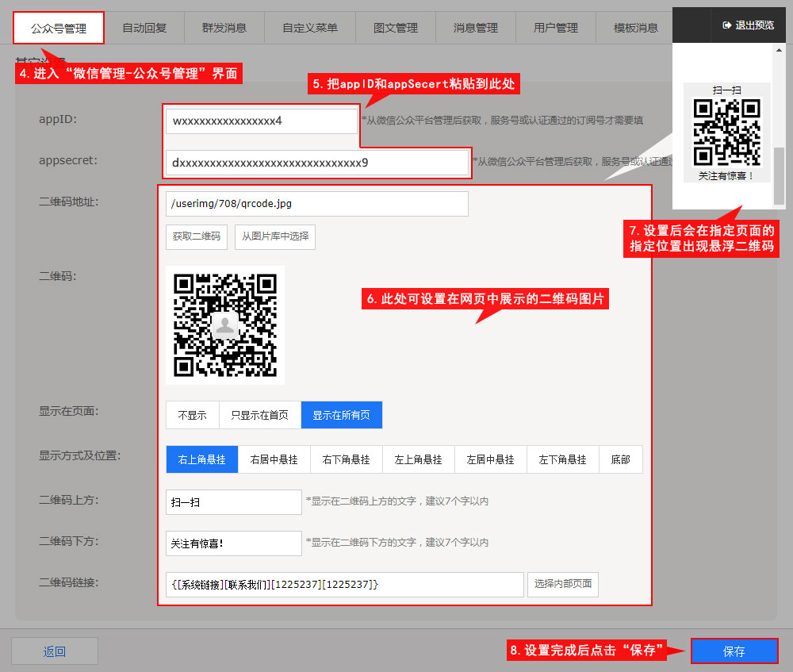
Task: Set position to 底部
Action: (620, 459)
